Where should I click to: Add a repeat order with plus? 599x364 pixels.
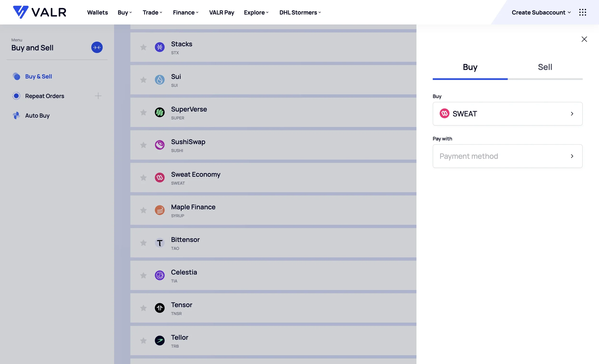click(98, 96)
